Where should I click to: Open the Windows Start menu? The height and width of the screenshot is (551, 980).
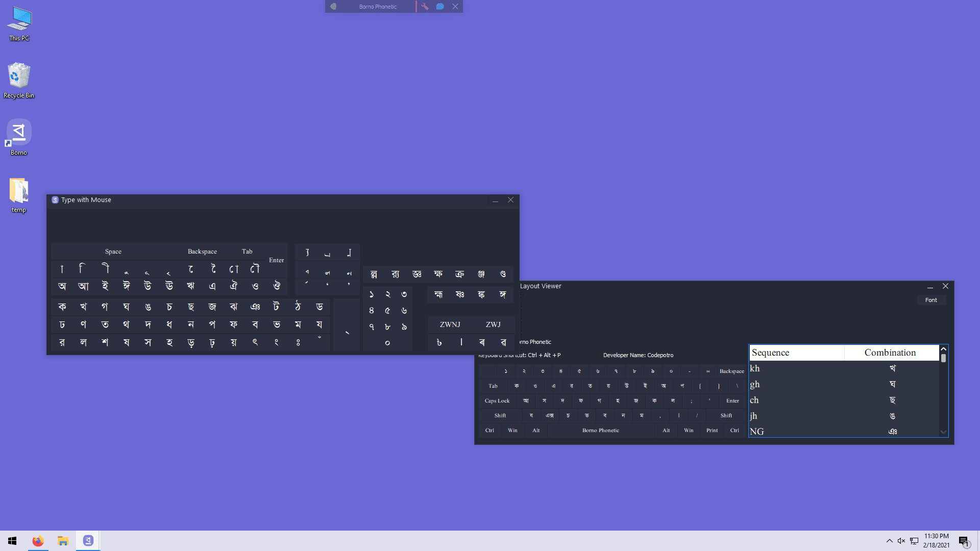[x=12, y=541]
